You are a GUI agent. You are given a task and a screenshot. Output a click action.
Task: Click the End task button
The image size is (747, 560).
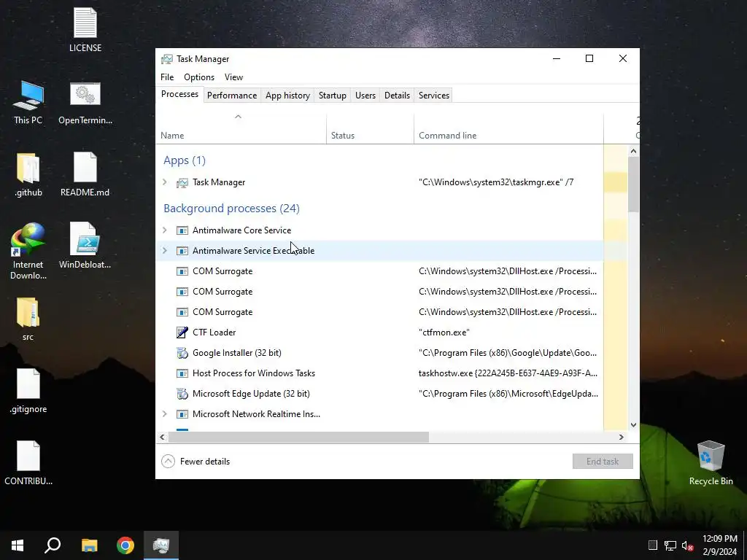[x=603, y=462]
